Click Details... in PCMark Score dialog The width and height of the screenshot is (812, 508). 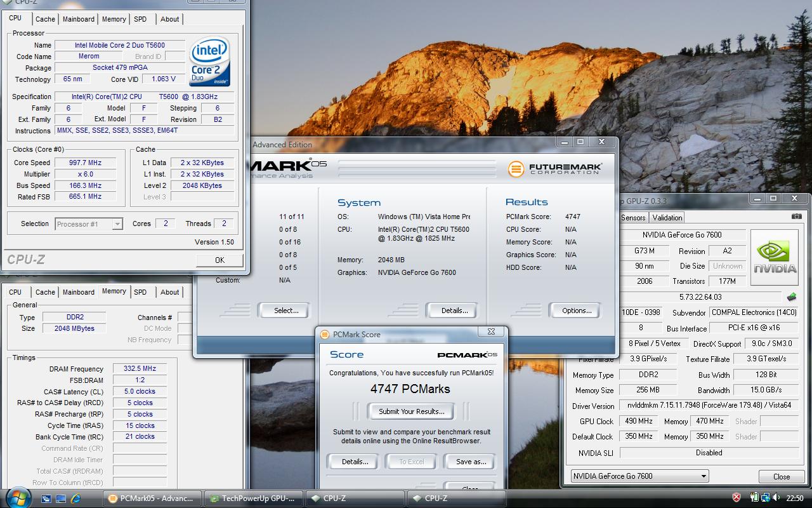[x=355, y=462]
